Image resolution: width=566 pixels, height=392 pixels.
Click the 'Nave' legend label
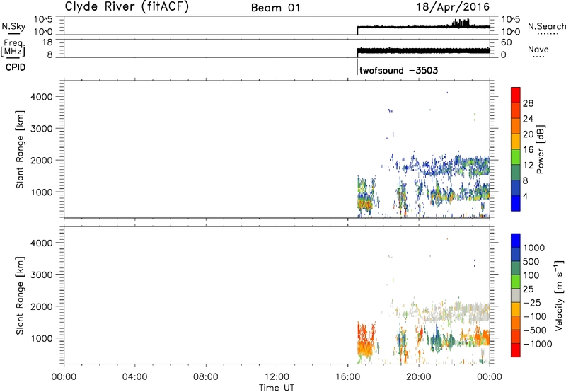538,50
